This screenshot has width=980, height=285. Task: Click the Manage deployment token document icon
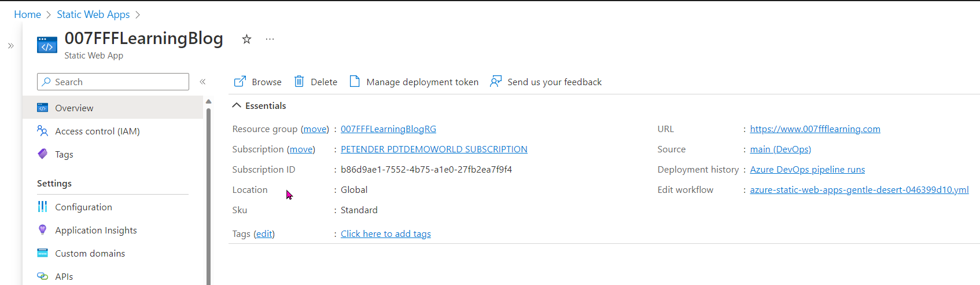click(x=355, y=82)
